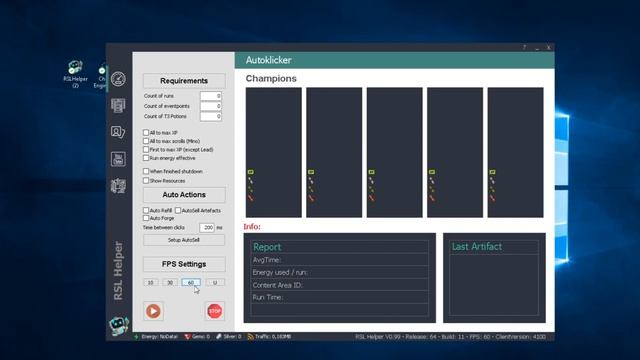The width and height of the screenshot is (640, 360).
Task: Click the Auto Actions header button
Action: click(x=184, y=195)
